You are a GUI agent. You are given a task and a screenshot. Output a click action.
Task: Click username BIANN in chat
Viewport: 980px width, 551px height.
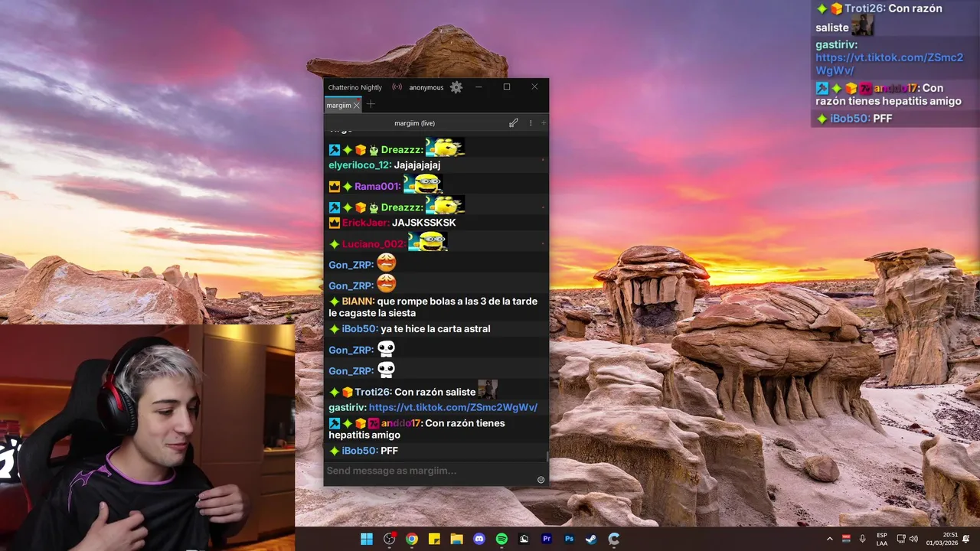coord(358,302)
